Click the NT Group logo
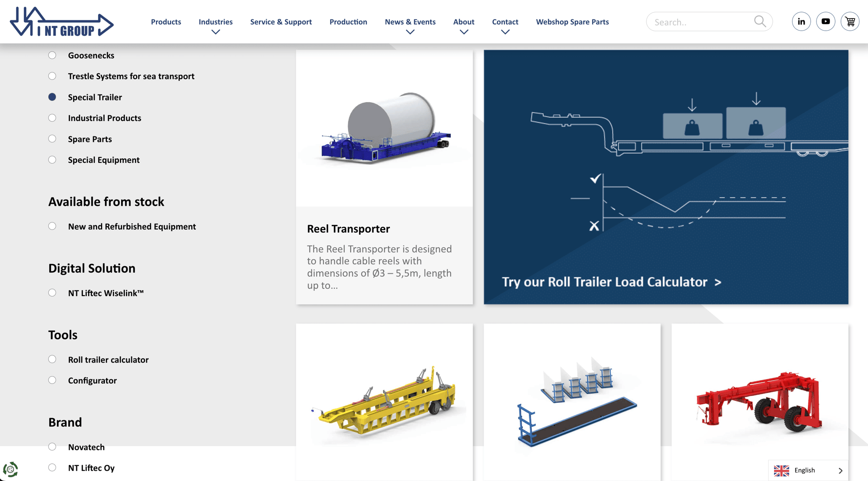 61,22
